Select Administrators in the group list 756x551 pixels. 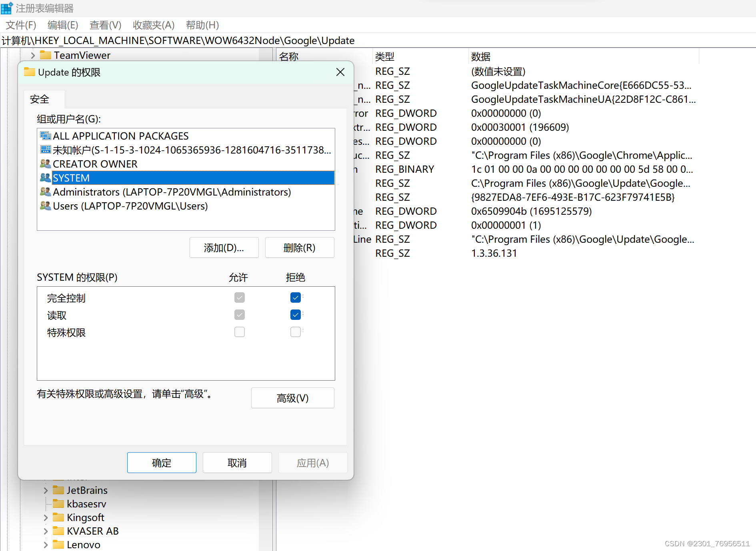pos(172,192)
